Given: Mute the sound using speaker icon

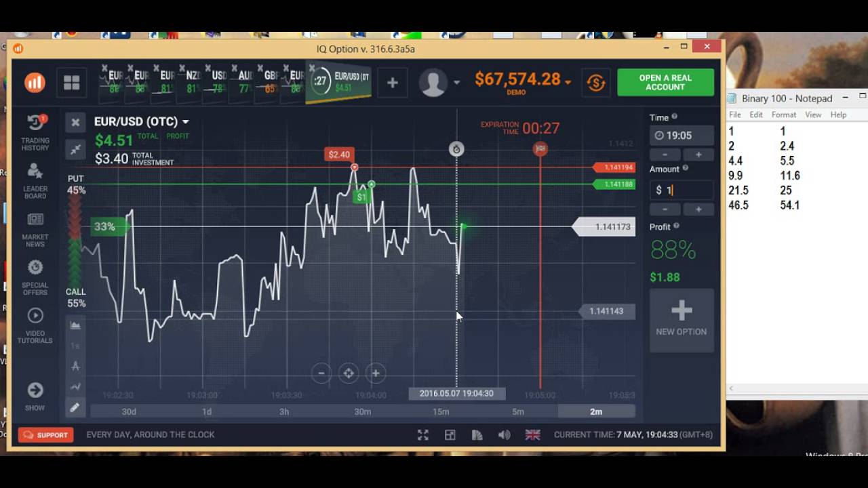Looking at the screenshot, I should point(504,435).
